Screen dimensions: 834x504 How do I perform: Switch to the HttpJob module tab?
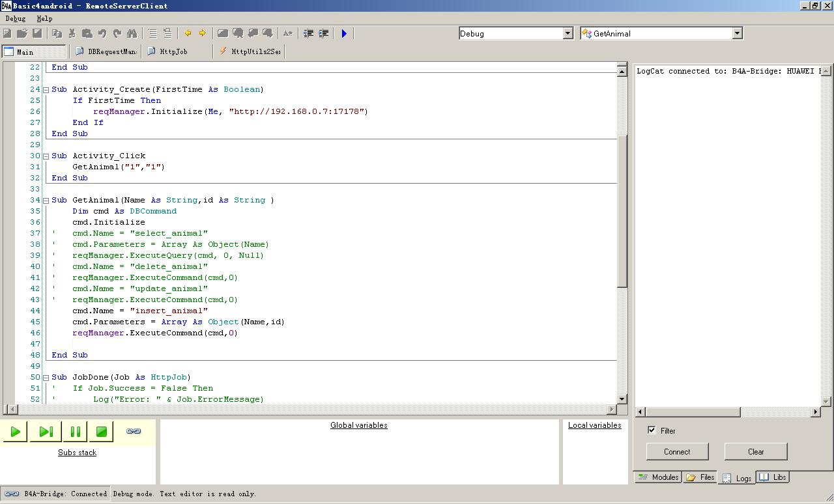click(173, 51)
